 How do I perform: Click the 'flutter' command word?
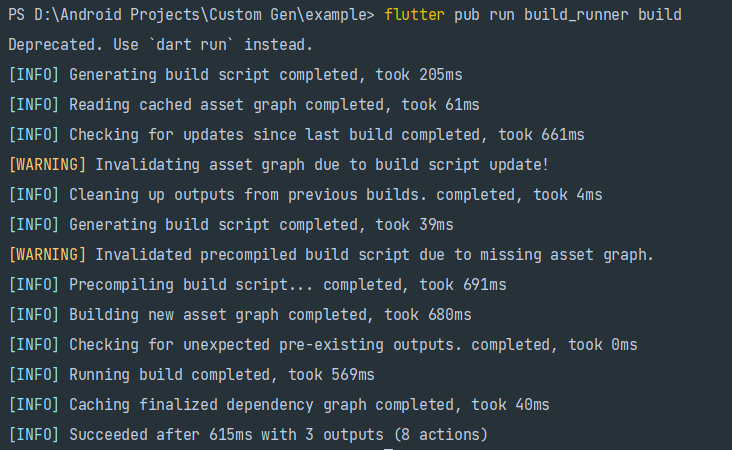(x=414, y=15)
